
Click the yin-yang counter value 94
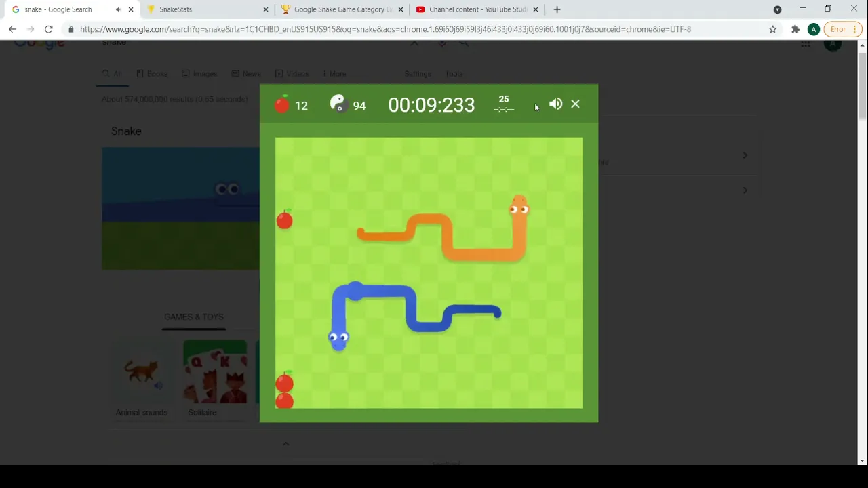tap(359, 106)
